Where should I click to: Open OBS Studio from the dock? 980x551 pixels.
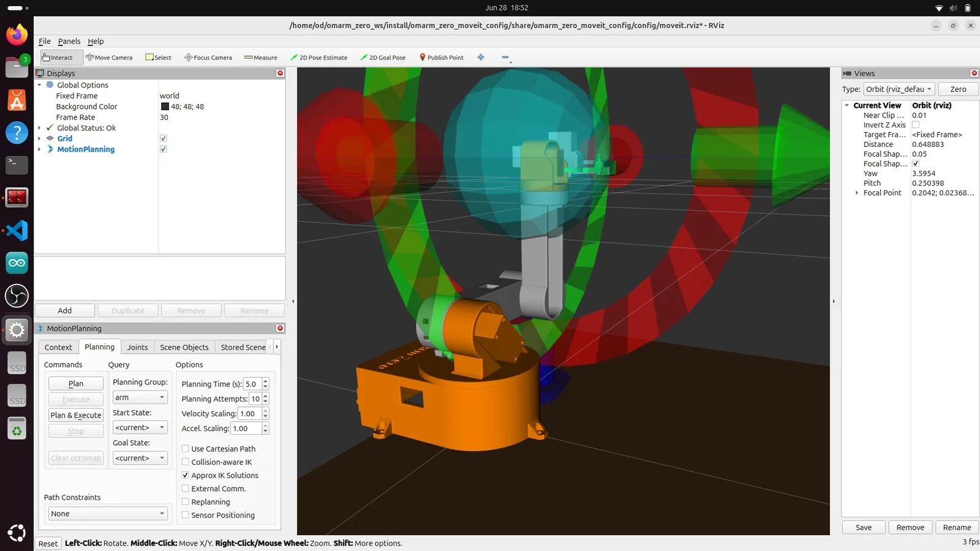click(x=17, y=296)
